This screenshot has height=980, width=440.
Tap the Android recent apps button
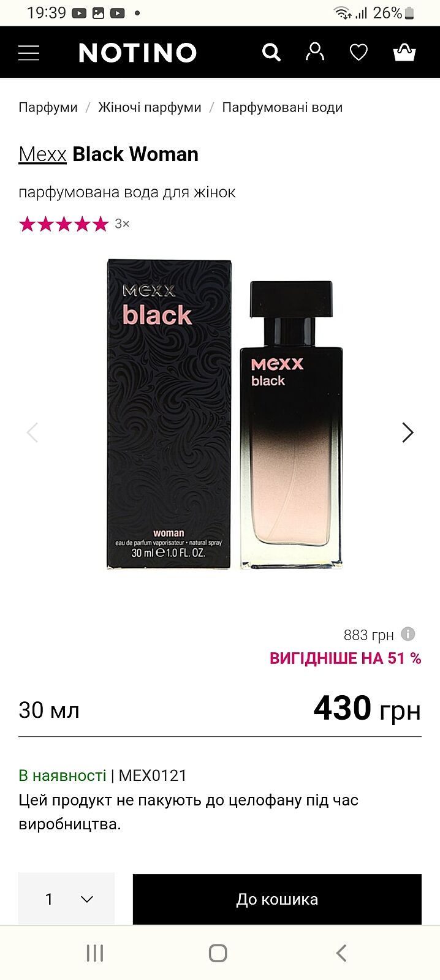point(94,953)
